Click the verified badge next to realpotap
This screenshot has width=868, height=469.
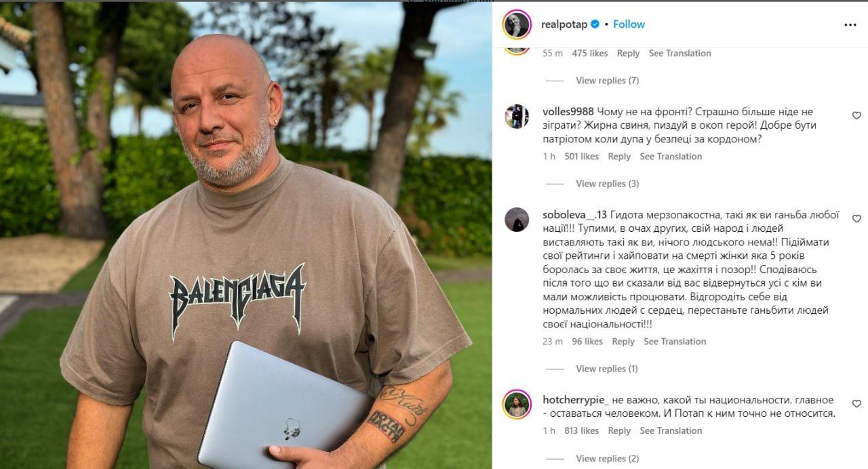coord(595,24)
